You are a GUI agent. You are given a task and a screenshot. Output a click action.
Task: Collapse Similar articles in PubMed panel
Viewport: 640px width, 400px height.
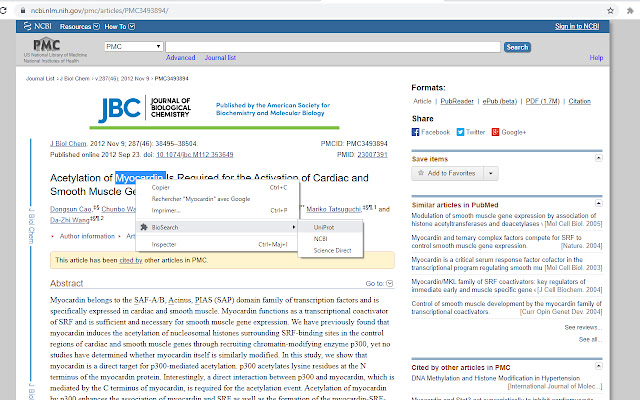point(598,203)
